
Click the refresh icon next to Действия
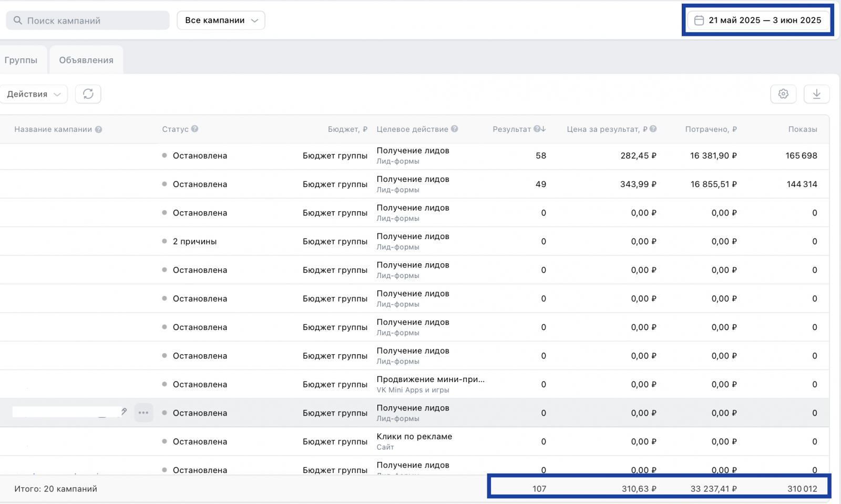coord(88,94)
